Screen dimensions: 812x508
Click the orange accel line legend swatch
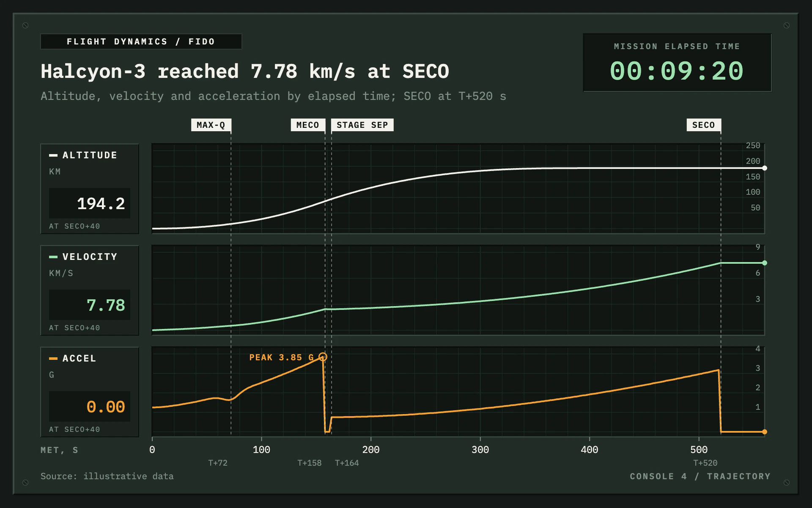53,359
